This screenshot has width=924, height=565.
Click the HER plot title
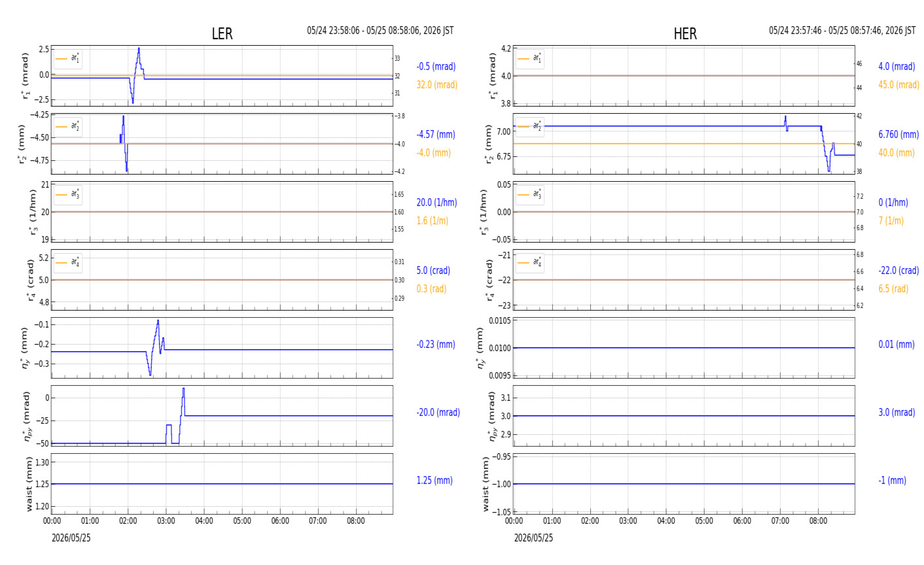click(x=685, y=34)
